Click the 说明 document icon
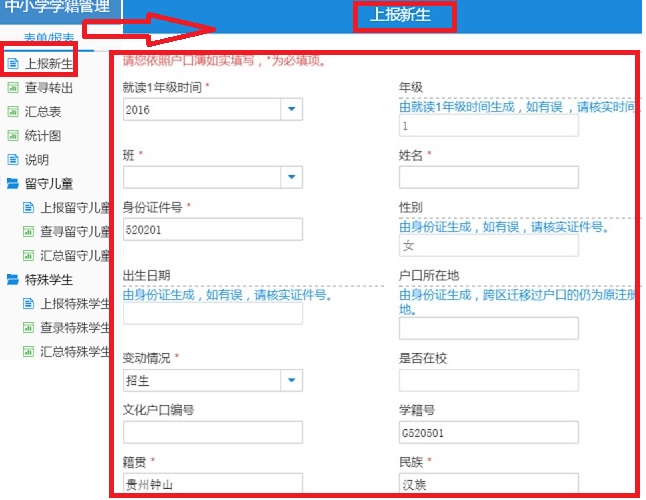This screenshot has width=646, height=500. 13,159
